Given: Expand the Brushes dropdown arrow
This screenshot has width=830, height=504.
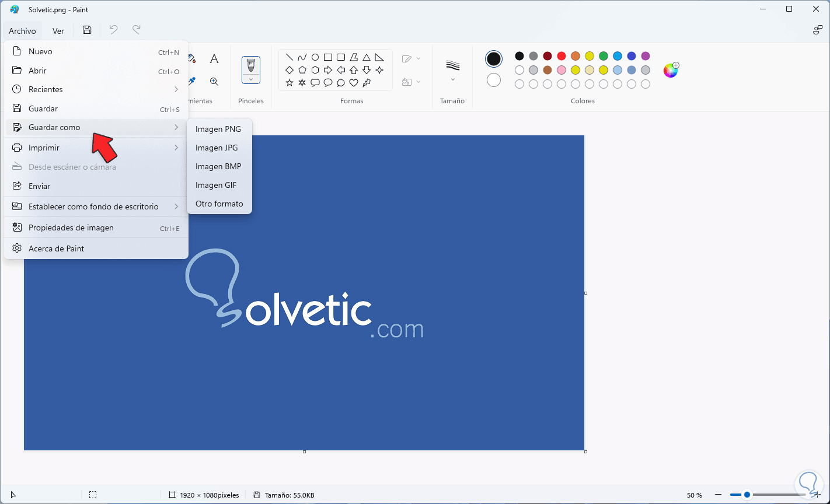Looking at the screenshot, I should [251, 79].
